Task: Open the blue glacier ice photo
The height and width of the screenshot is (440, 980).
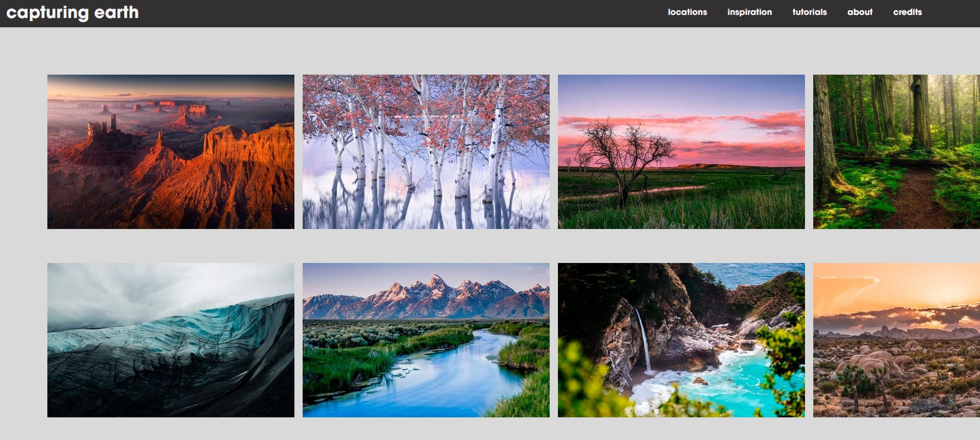Action: 170,340
